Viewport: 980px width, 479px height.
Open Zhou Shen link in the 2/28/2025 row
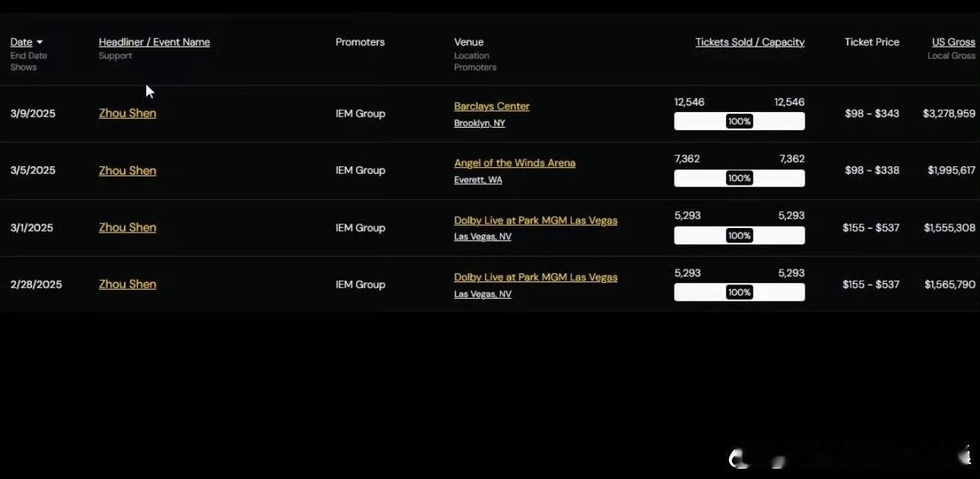coord(127,284)
